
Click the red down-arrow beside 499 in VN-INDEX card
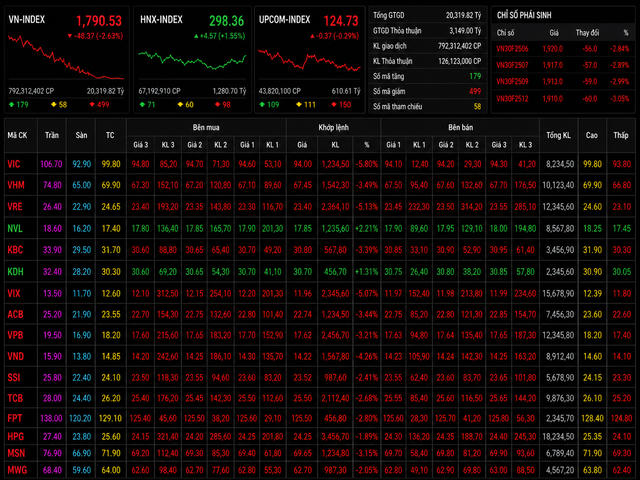(92, 104)
